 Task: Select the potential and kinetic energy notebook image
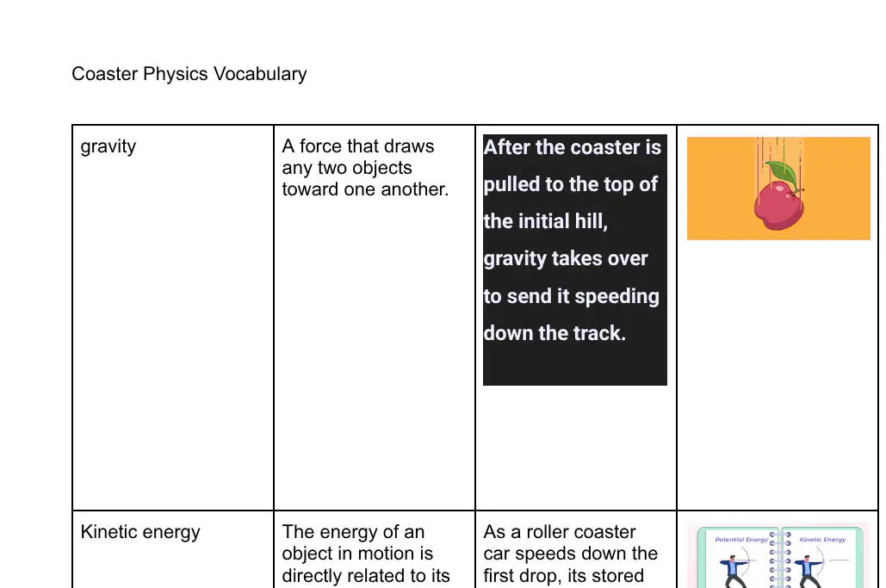click(x=778, y=556)
